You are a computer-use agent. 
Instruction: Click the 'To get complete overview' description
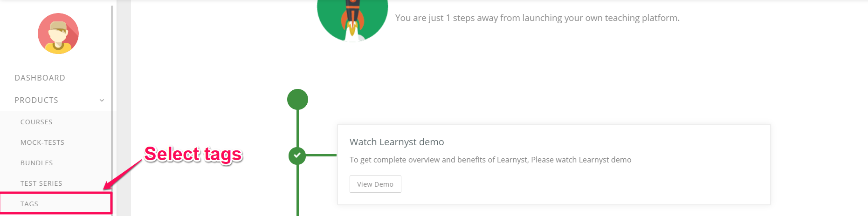[x=490, y=160]
